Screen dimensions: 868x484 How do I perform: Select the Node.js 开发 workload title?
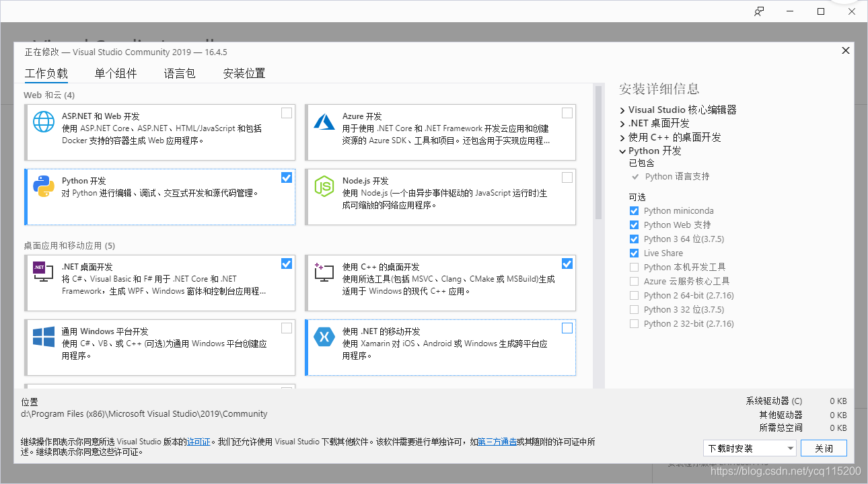coord(365,181)
